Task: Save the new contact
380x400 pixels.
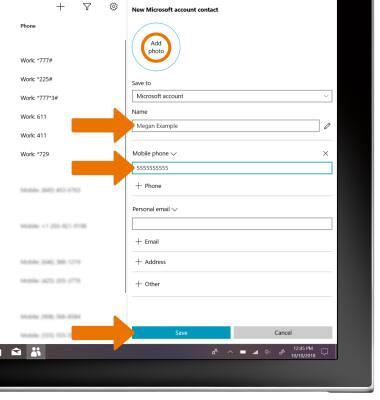Action: click(181, 333)
